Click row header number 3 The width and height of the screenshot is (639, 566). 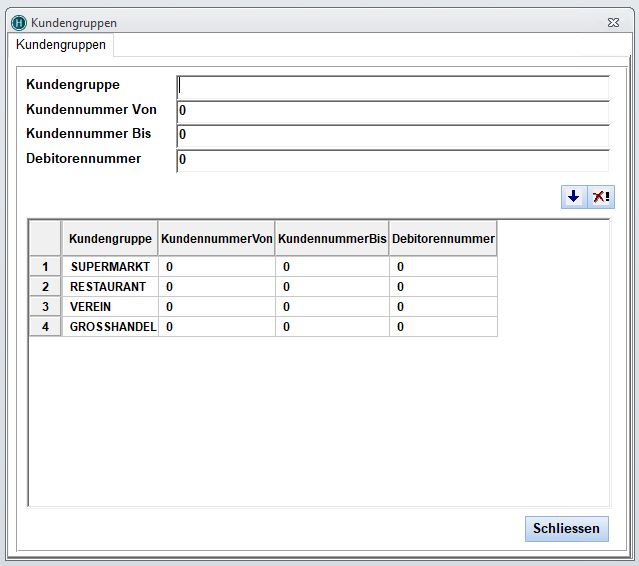click(x=45, y=307)
